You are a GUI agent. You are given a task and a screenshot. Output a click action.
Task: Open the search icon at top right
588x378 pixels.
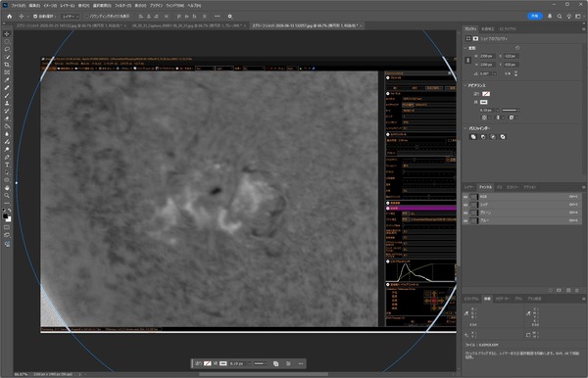point(560,17)
